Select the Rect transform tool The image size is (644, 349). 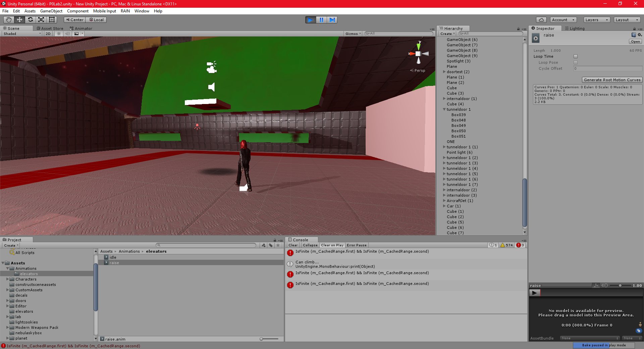(x=52, y=20)
